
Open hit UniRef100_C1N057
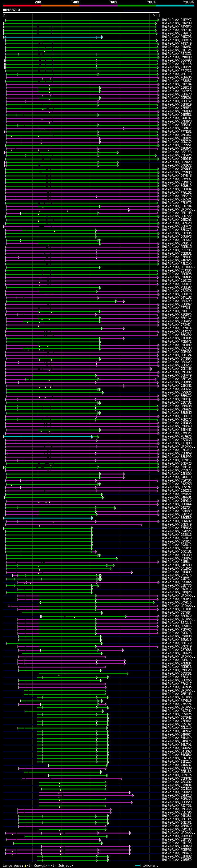point(177,47)
